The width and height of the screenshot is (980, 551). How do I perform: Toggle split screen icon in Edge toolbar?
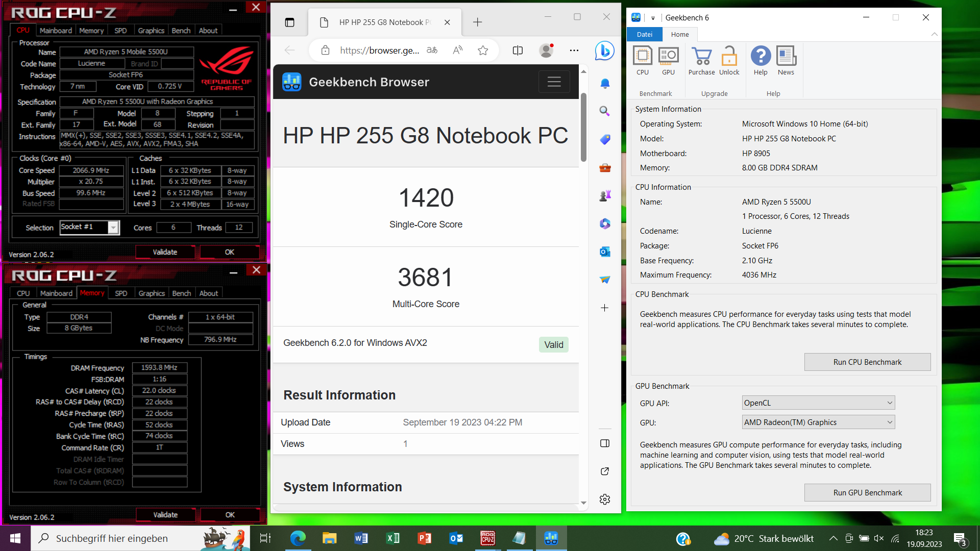(518, 50)
